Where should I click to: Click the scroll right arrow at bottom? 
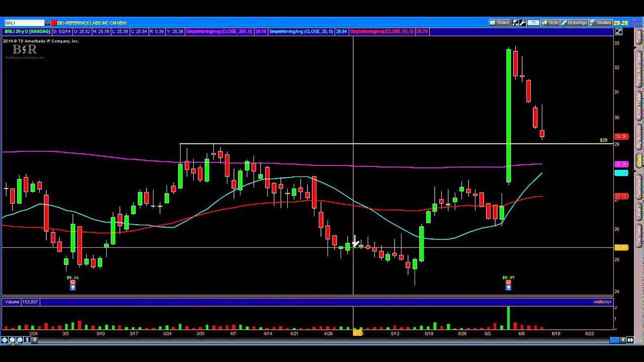click(x=623, y=340)
